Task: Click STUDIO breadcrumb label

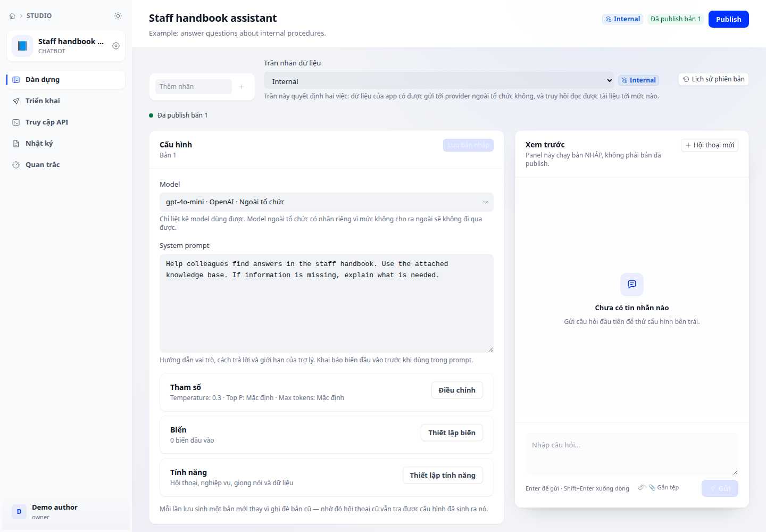Action: [39, 16]
